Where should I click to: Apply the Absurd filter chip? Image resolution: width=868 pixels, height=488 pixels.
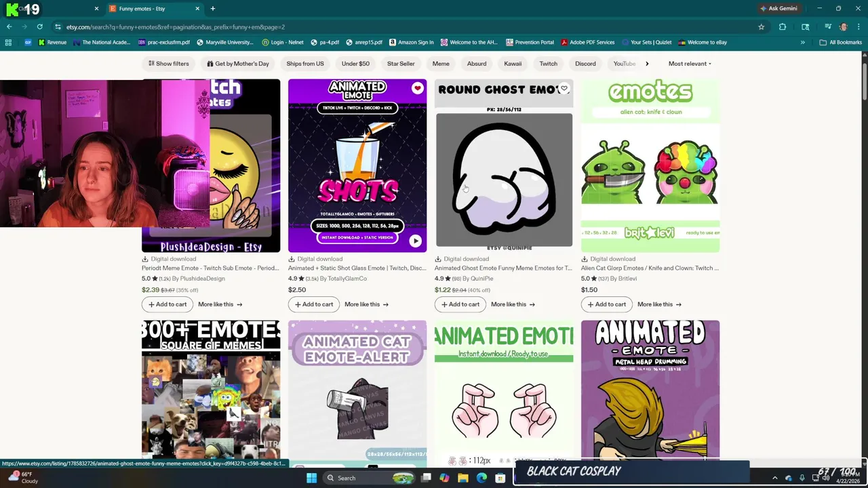click(477, 64)
